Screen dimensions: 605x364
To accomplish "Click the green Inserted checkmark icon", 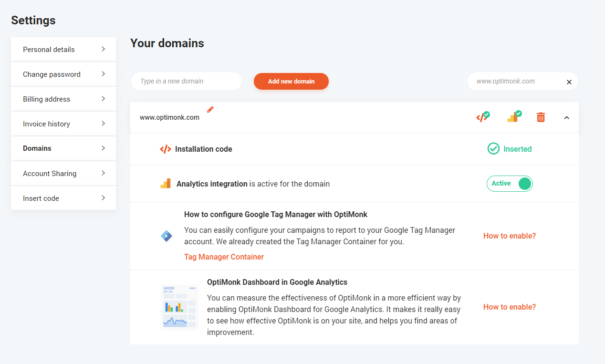I will point(493,149).
